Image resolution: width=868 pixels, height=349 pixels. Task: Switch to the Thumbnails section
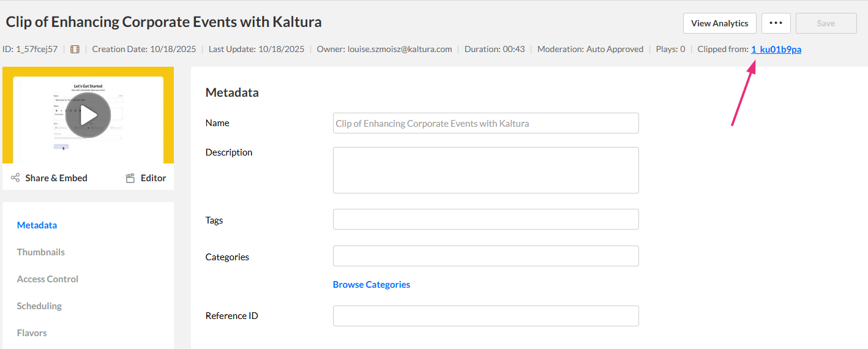click(40, 252)
